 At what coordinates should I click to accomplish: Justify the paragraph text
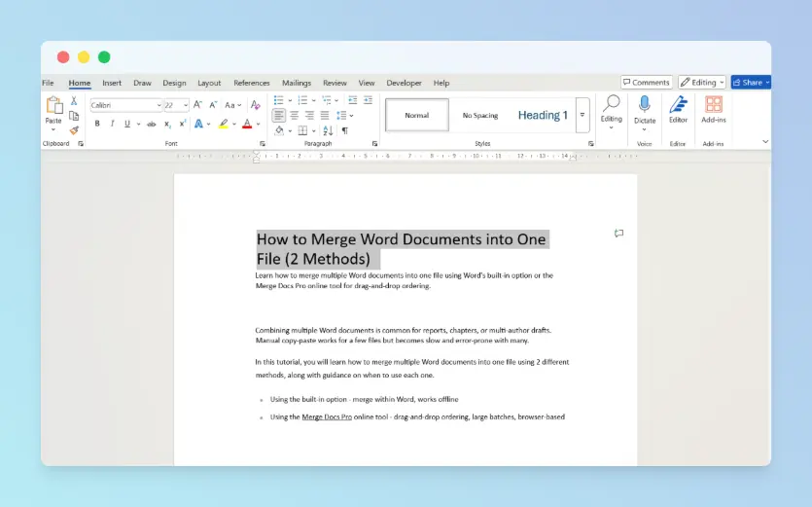point(325,115)
